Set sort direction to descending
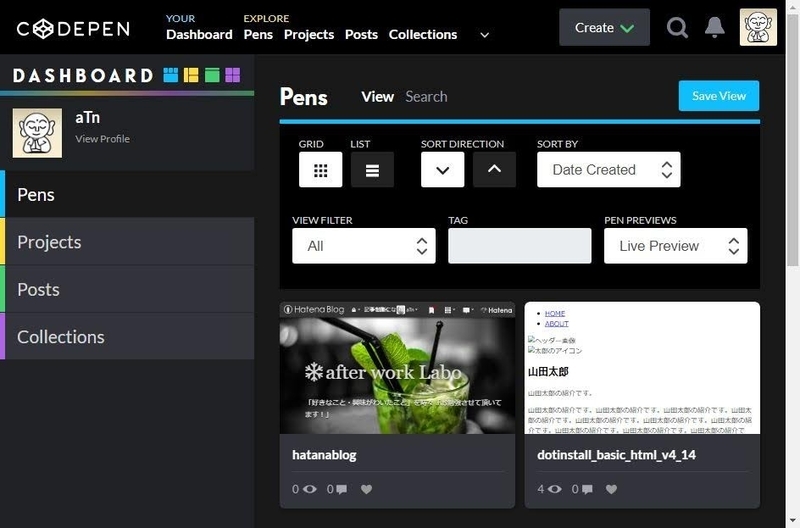Viewport: 800px width, 528px height. click(442, 170)
